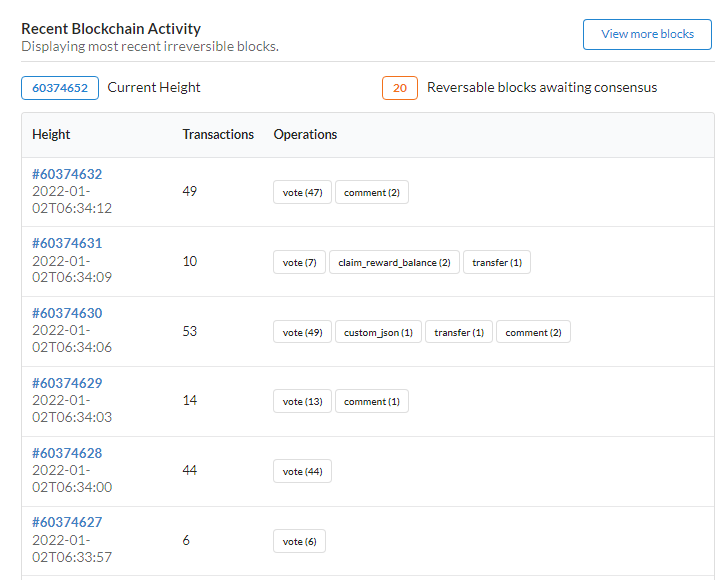Click transfer (1) tag in block #60374630
The width and height of the screenshot is (715, 580).
coord(459,332)
